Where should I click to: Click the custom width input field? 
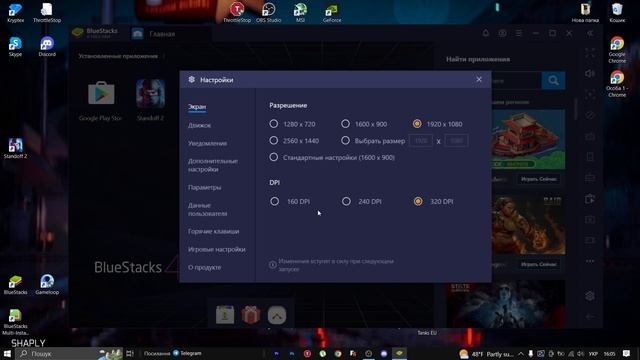tap(421, 140)
